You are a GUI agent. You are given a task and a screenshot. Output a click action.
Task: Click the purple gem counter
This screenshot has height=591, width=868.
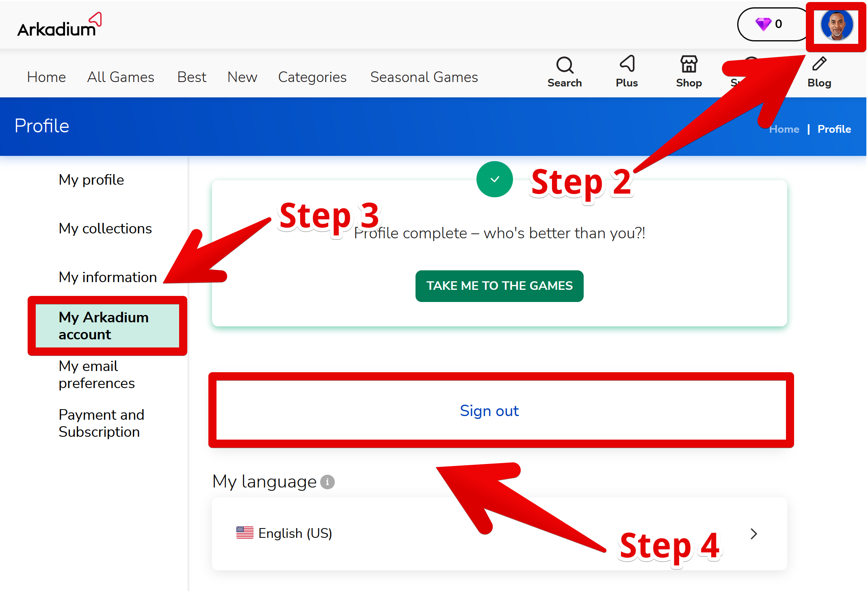(768, 24)
